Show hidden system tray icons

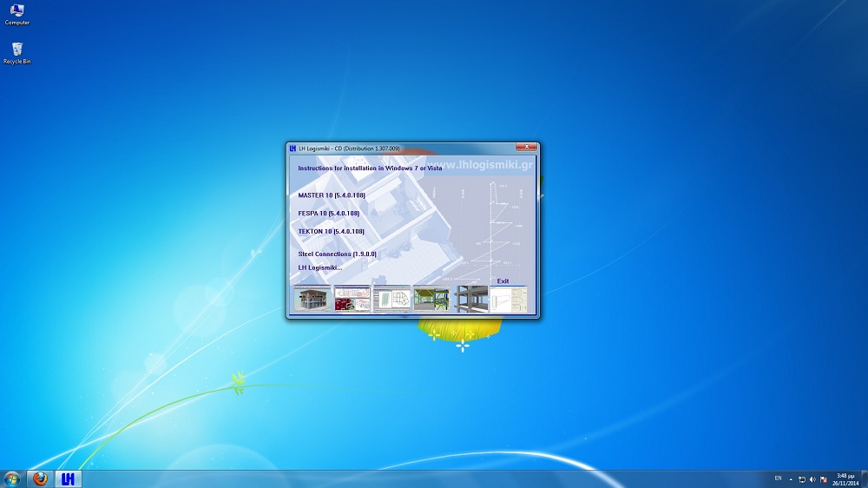coord(791,479)
